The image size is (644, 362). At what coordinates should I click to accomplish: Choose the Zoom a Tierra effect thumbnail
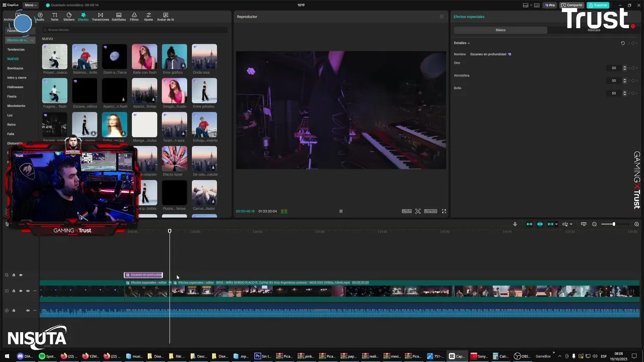tap(114, 57)
